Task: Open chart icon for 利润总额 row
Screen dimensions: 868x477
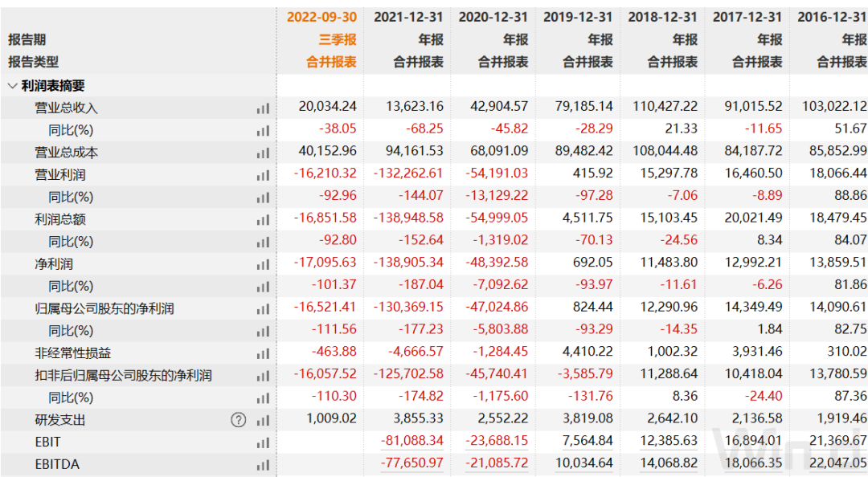Action: pos(263,220)
